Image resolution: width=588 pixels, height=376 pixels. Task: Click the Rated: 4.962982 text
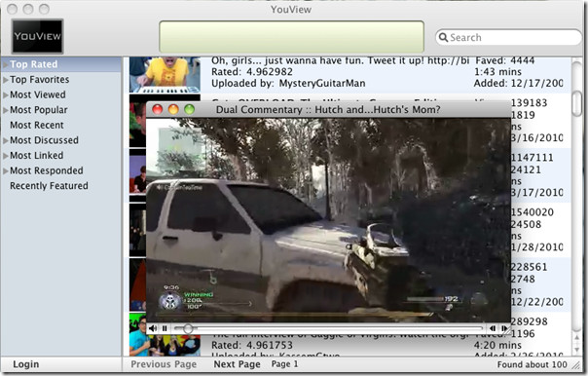[252, 72]
